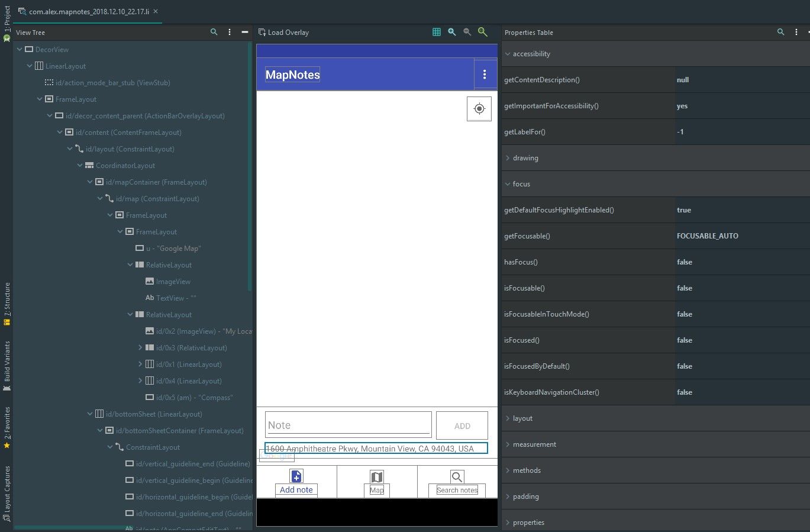
Task: Open the View Tree options menu (three dots)
Action: coord(230,32)
